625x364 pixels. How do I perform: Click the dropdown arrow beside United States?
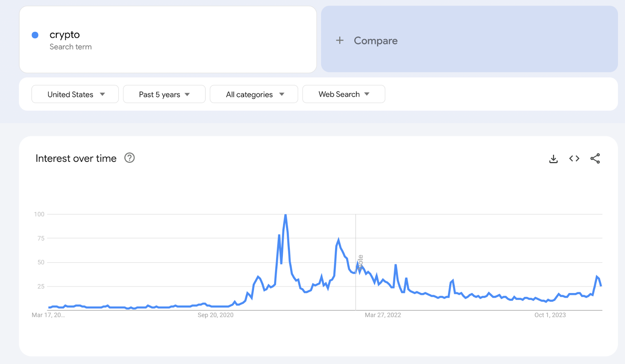pyautogui.click(x=102, y=94)
